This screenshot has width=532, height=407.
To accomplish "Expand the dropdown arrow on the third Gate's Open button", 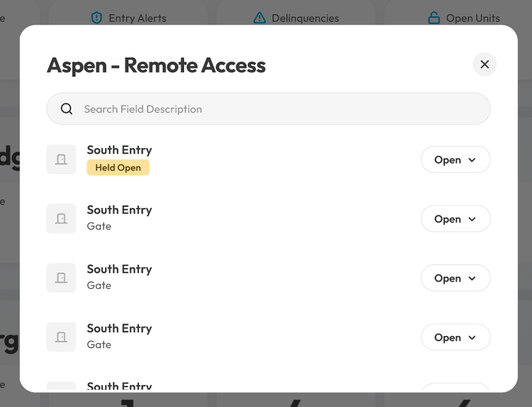I will point(471,337).
